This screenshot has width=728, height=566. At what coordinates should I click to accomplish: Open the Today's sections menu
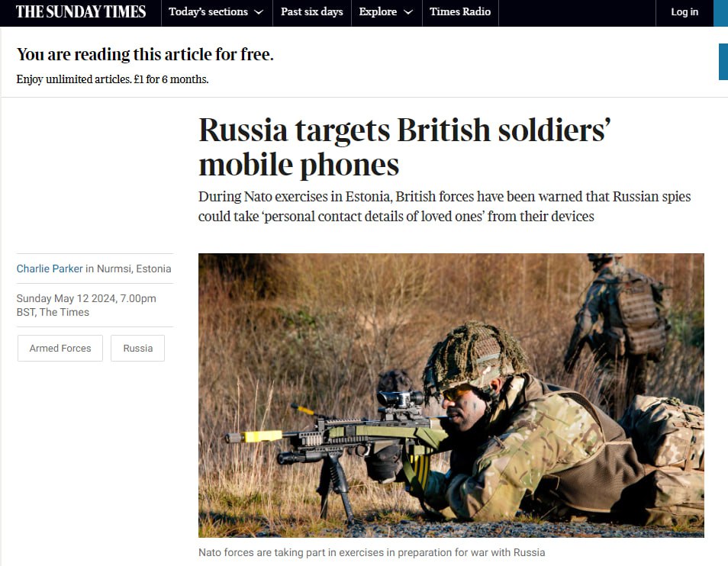coord(217,12)
